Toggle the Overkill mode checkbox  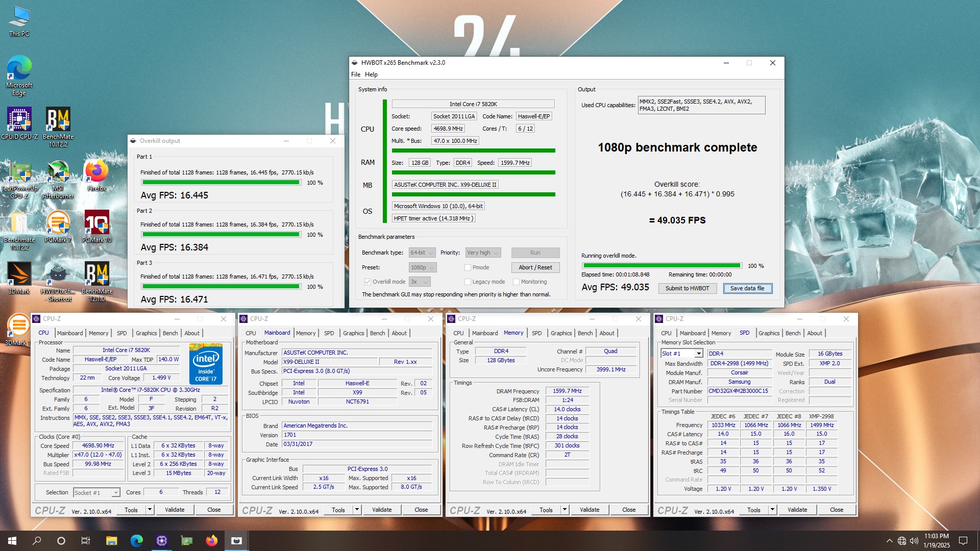(x=367, y=282)
